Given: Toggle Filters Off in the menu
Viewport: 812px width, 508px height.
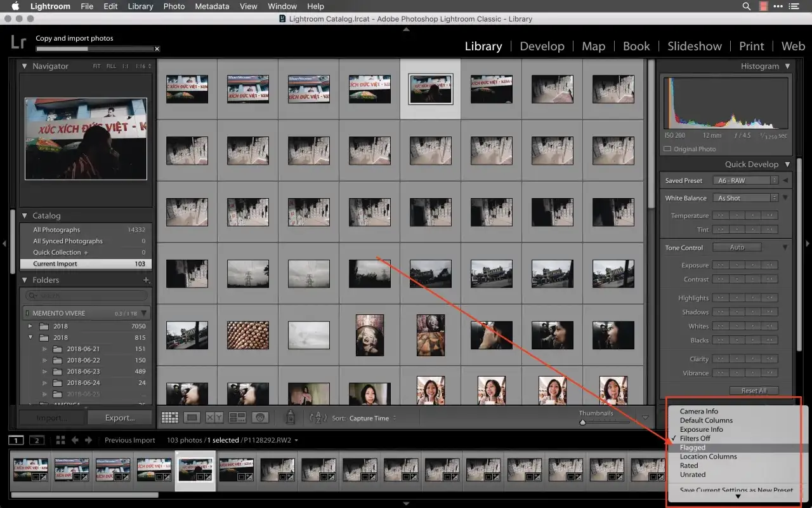Looking at the screenshot, I should 695,438.
